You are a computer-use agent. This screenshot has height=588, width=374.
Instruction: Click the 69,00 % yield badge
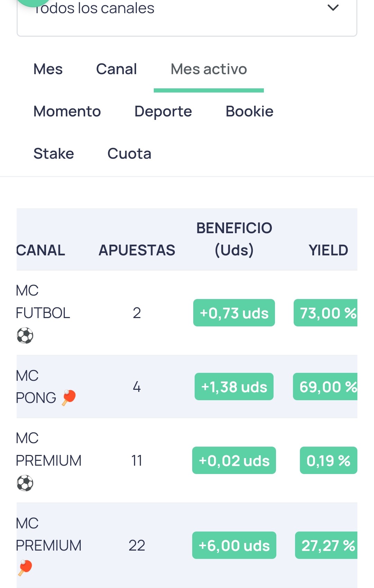(325, 387)
